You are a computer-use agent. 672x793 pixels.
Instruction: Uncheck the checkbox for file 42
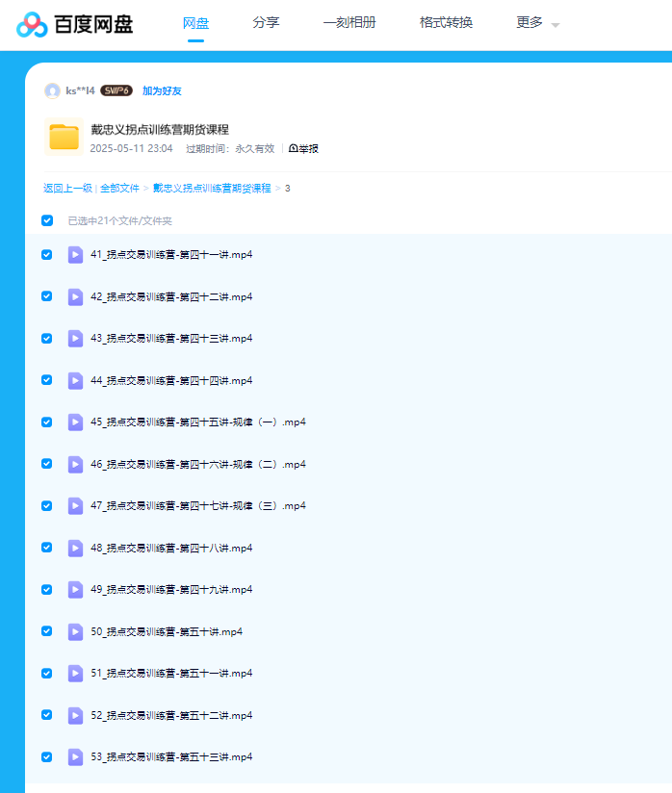(x=46, y=296)
